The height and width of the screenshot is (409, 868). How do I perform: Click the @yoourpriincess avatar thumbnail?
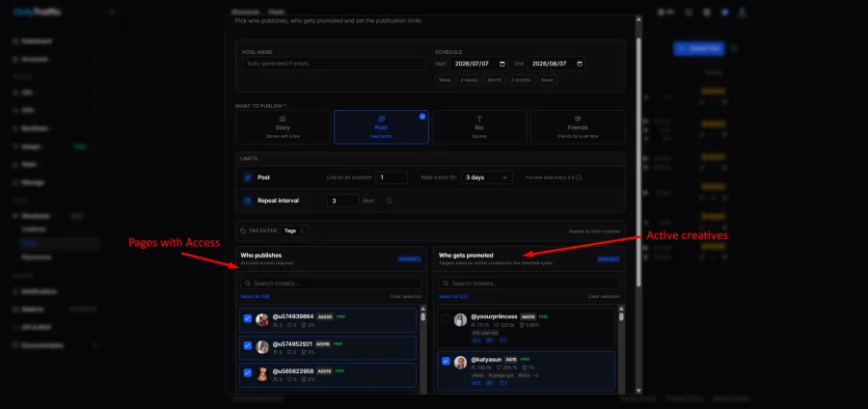click(461, 320)
